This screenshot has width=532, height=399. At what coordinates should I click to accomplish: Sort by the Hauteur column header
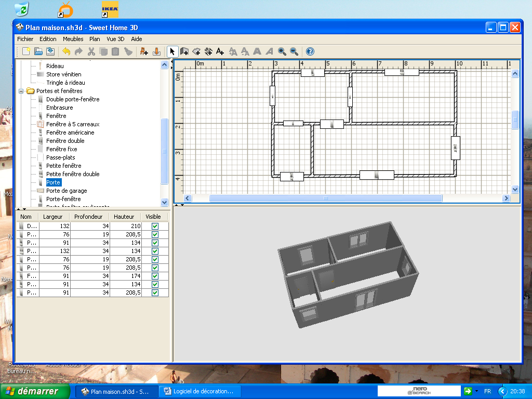pyautogui.click(x=125, y=217)
